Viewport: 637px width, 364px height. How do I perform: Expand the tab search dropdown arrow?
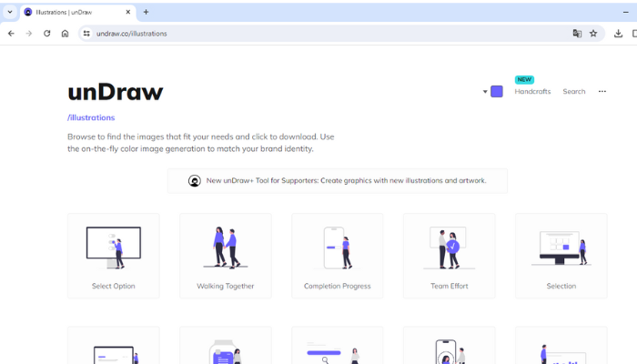pyautogui.click(x=10, y=12)
